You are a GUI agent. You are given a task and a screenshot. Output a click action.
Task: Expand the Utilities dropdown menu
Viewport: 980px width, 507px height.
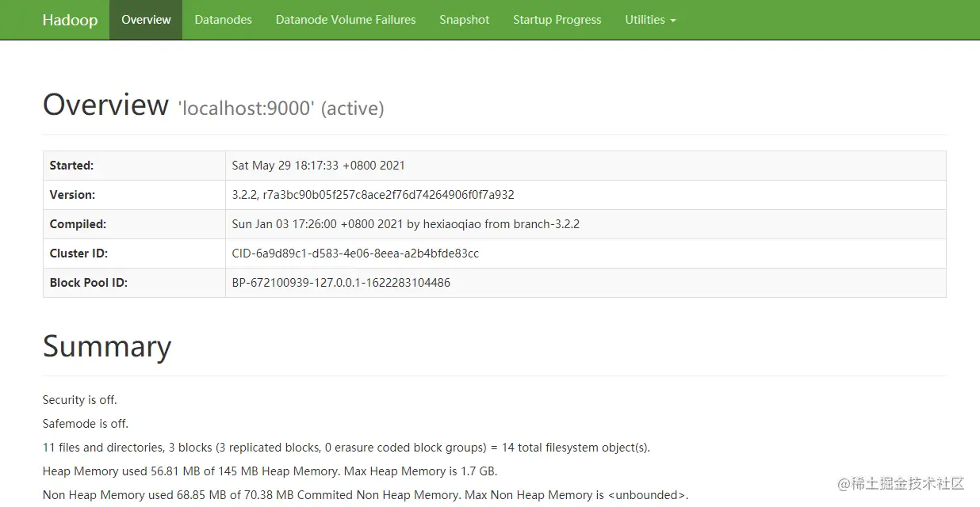coord(650,20)
